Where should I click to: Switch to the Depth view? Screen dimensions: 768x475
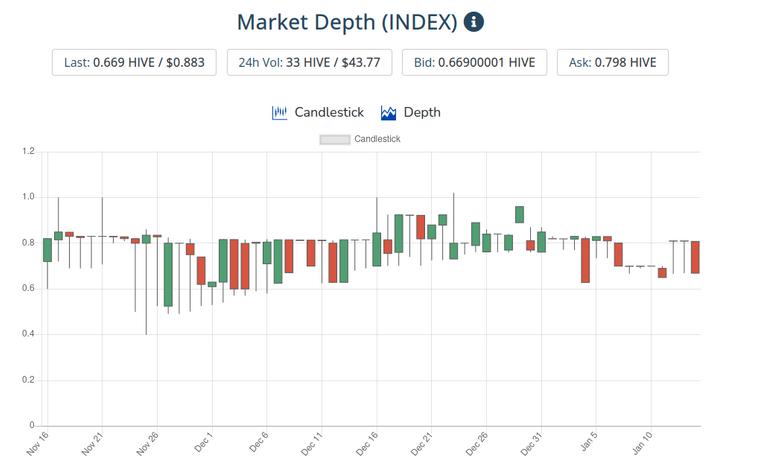coord(410,113)
